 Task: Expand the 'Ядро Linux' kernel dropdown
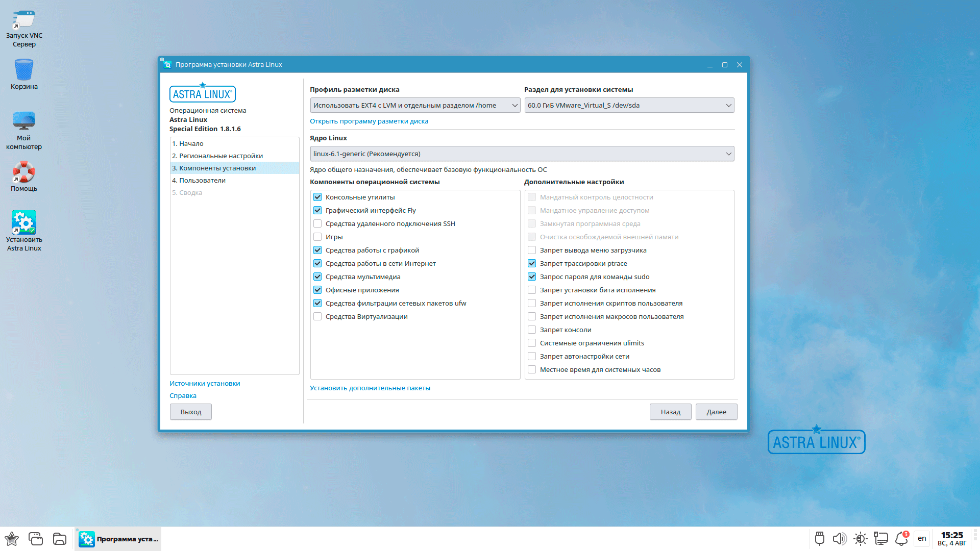(x=522, y=154)
